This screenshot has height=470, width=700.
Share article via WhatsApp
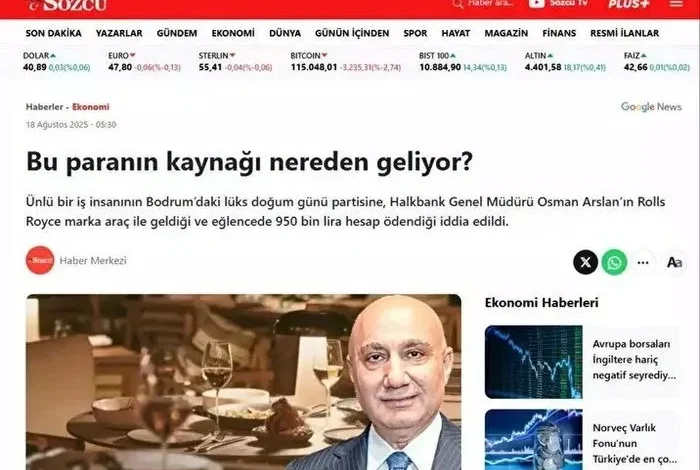[x=614, y=262]
